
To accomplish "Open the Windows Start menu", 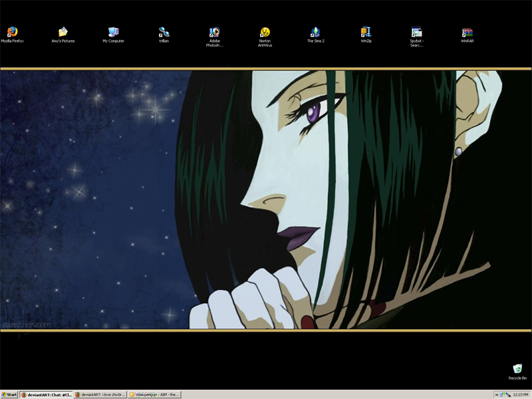I will coord(9,394).
